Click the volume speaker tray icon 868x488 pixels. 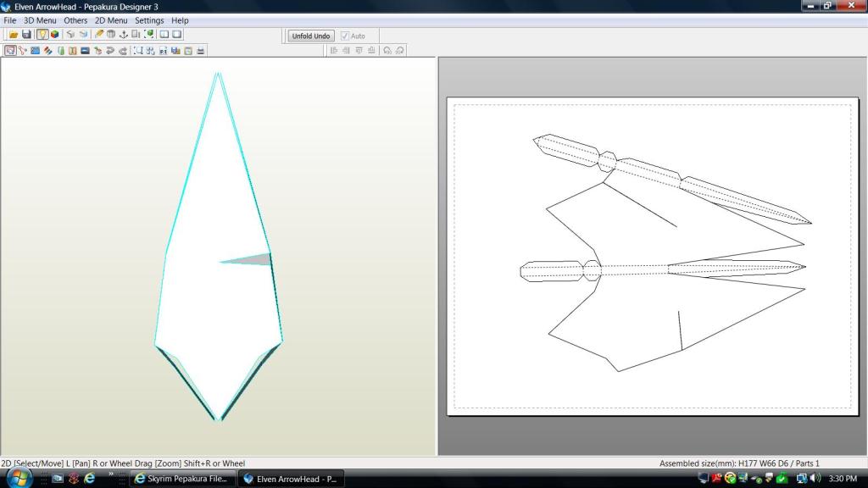pyautogui.click(x=815, y=479)
